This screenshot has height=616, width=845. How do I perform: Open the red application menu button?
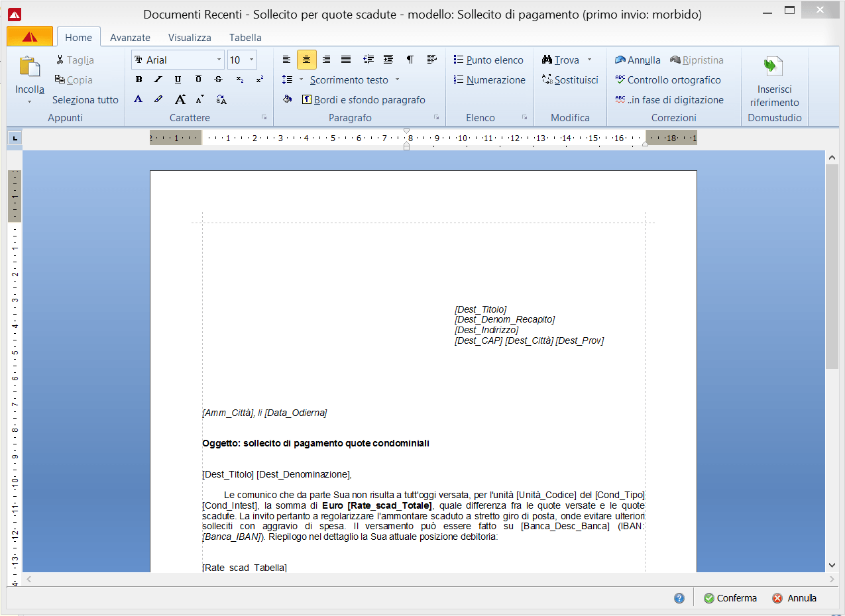(x=30, y=36)
